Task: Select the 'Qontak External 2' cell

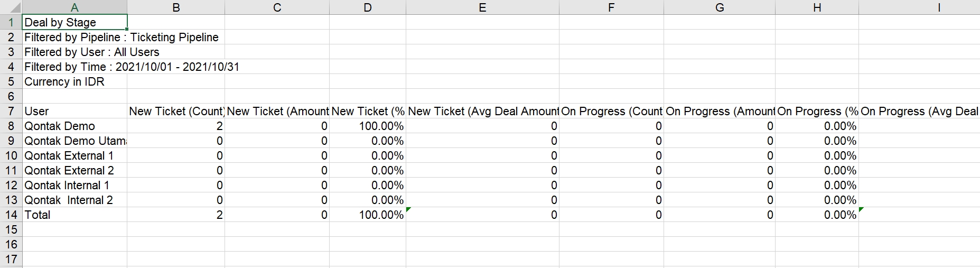Action: (x=74, y=171)
